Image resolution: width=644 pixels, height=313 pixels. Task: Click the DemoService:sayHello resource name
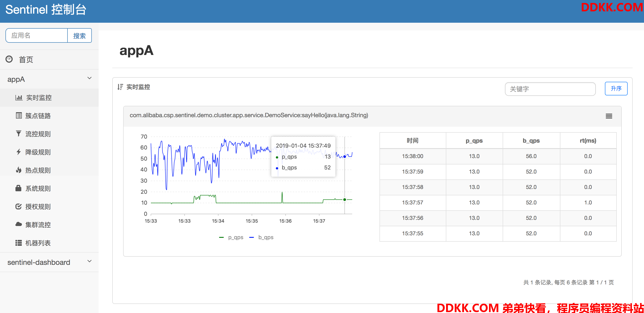coord(249,115)
